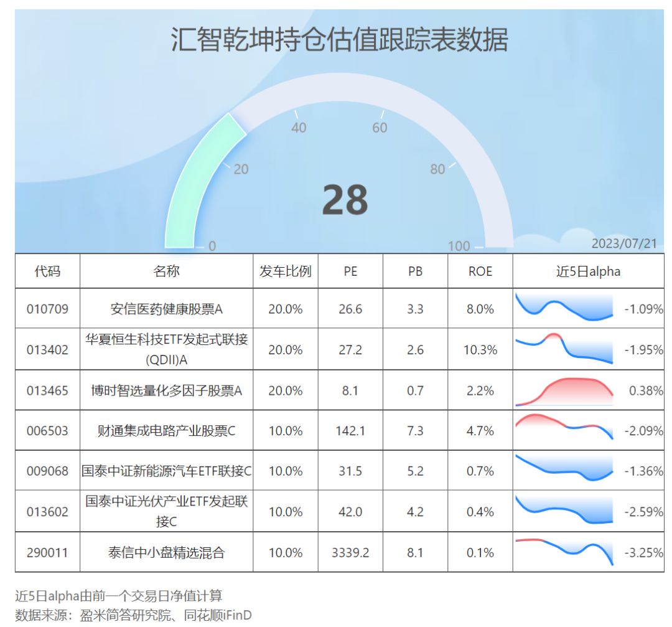This screenshot has width=672, height=627.
Task: Click the title 汇智乾坤持仓估值跟踪表数据
Action: pyautogui.click(x=340, y=39)
